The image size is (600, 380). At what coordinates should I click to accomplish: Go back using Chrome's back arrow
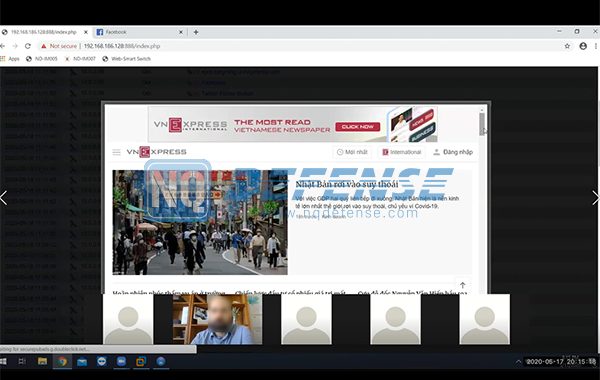(x=2, y=46)
